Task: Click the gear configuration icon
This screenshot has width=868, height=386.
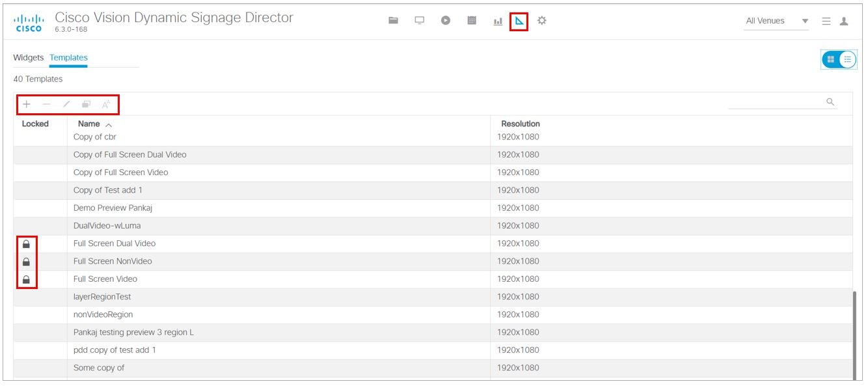Action: (x=542, y=21)
